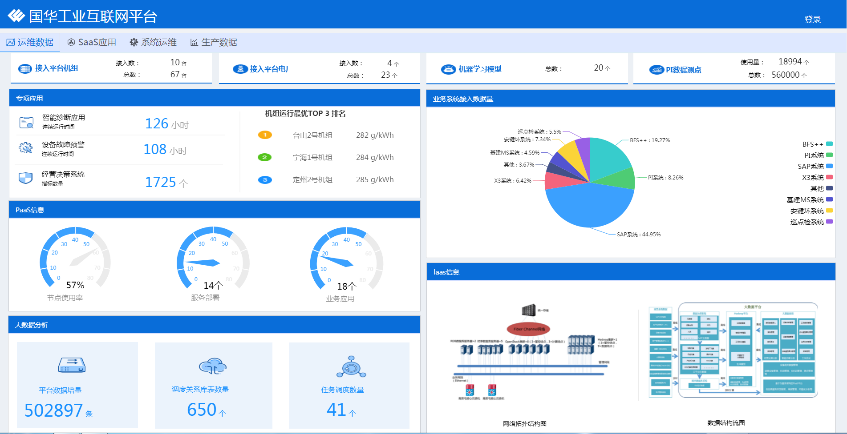This screenshot has width=847, height=434.
Task: Switch to the SaaS应用 tab
Action: pyautogui.click(x=91, y=42)
